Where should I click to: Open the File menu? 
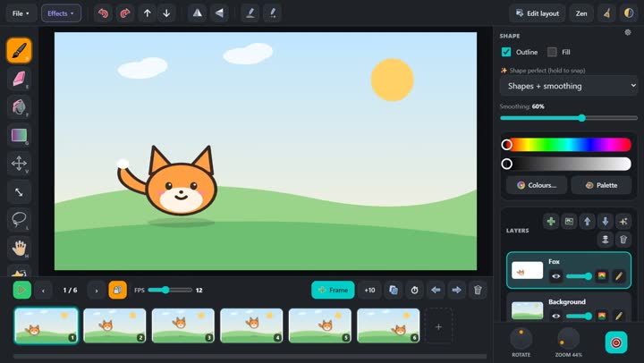coord(21,13)
